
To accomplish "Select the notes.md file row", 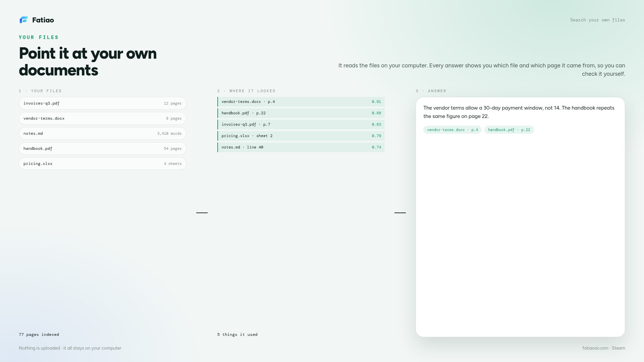I will (x=103, y=133).
